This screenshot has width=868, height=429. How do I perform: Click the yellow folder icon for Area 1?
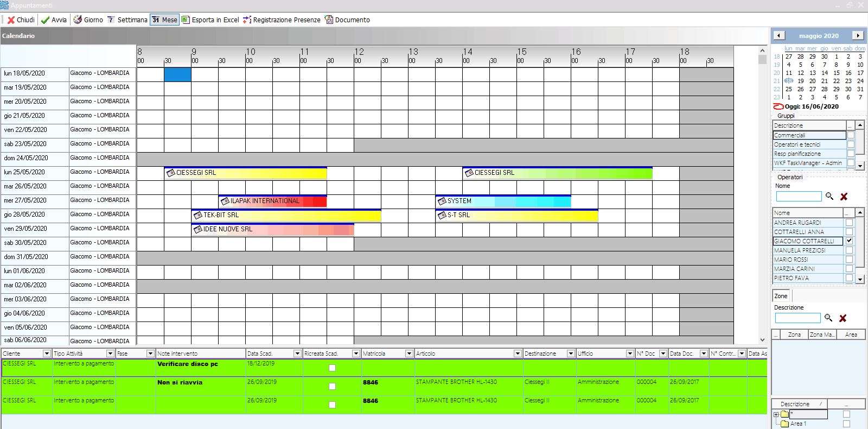(x=784, y=424)
